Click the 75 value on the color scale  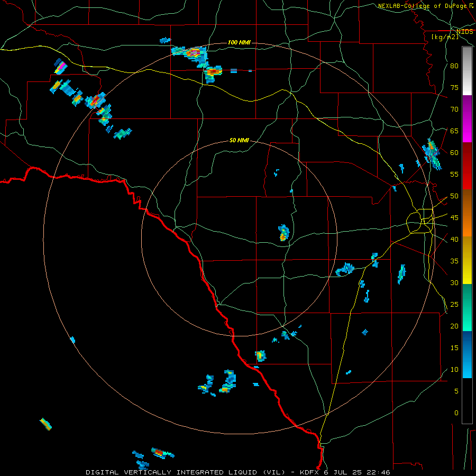pyautogui.click(x=454, y=87)
